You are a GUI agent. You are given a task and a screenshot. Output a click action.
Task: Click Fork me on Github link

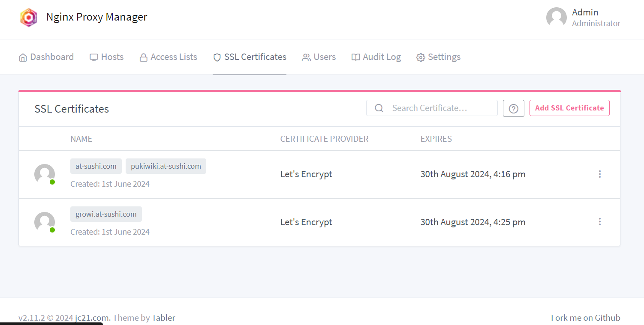(586, 318)
